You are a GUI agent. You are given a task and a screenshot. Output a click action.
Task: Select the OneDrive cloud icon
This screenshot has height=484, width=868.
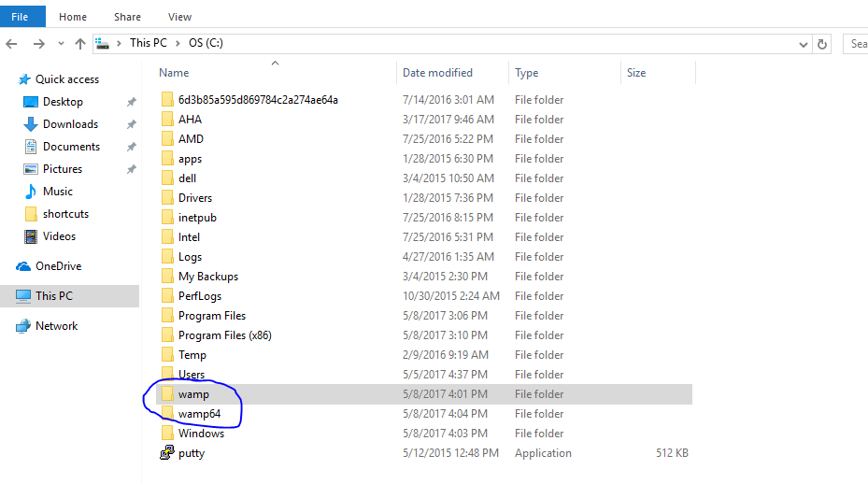click(x=23, y=266)
